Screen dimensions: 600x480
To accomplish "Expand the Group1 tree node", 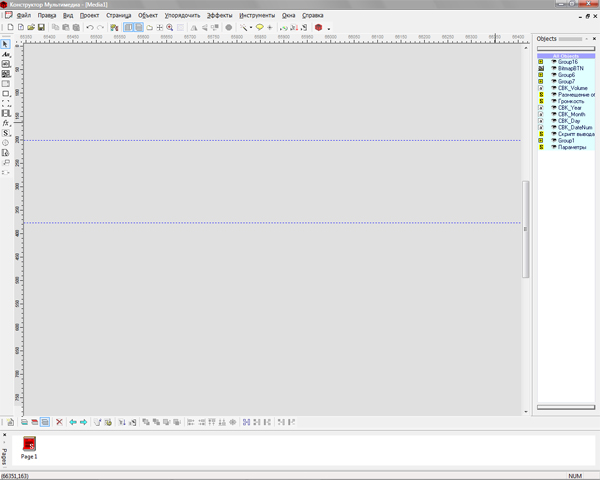I will (x=541, y=140).
